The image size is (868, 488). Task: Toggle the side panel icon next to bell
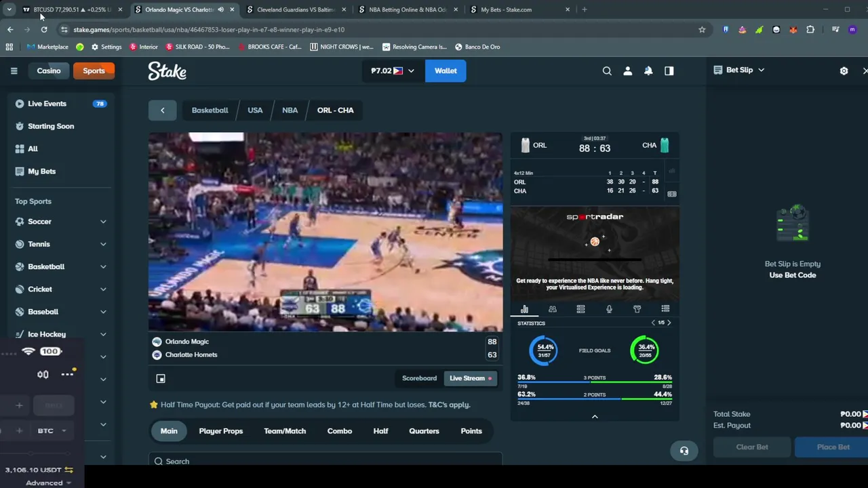coord(669,70)
